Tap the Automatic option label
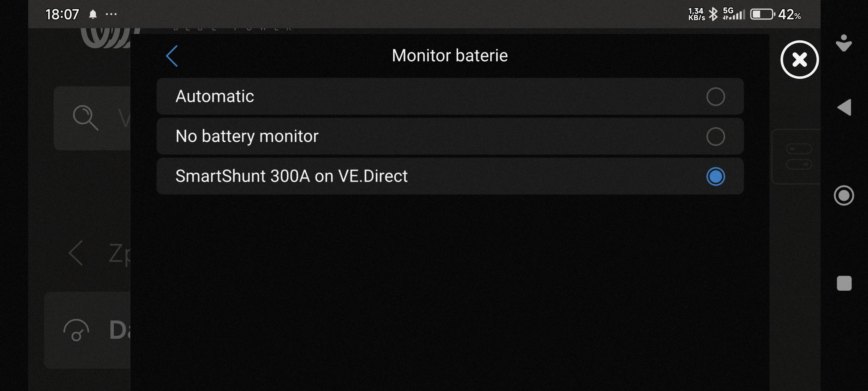This screenshot has height=391, width=868. pyautogui.click(x=215, y=96)
